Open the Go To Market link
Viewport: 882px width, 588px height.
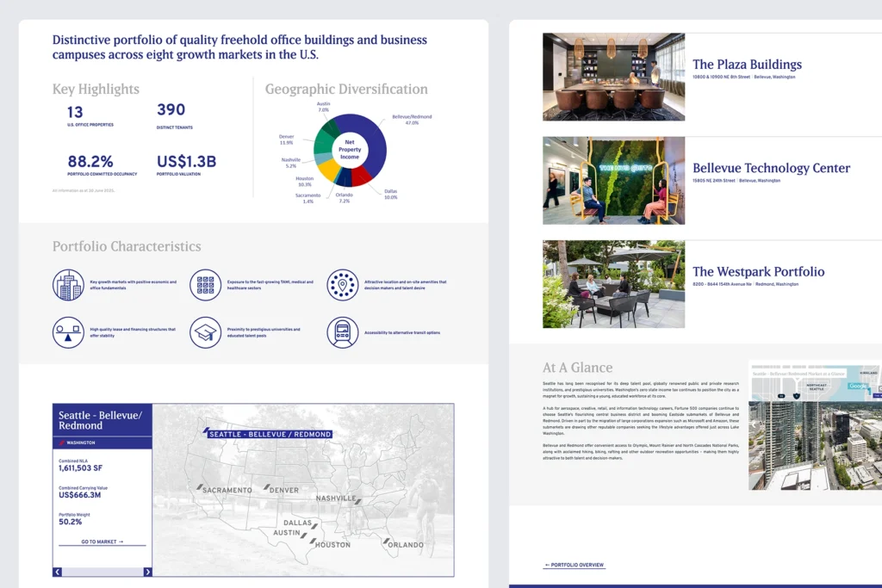[102, 542]
